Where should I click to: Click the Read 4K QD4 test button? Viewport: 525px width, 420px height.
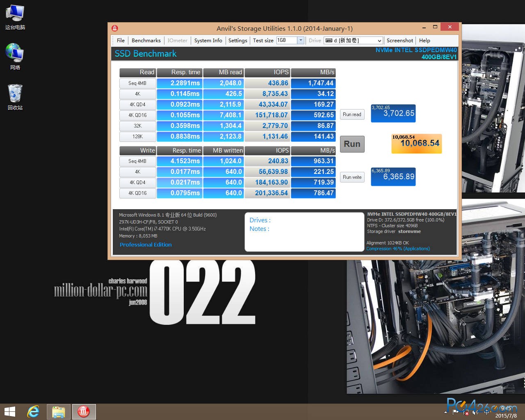(137, 105)
